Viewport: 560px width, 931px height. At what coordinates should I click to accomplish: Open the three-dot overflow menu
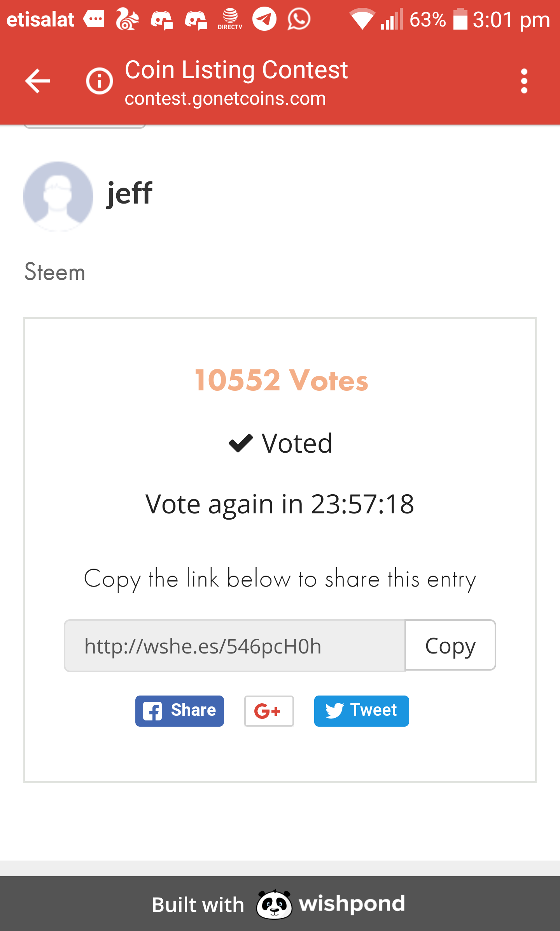524,81
